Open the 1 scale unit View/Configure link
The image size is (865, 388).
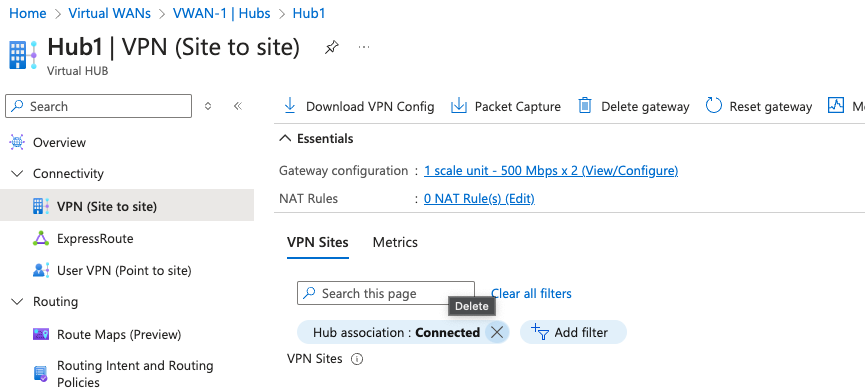(551, 171)
